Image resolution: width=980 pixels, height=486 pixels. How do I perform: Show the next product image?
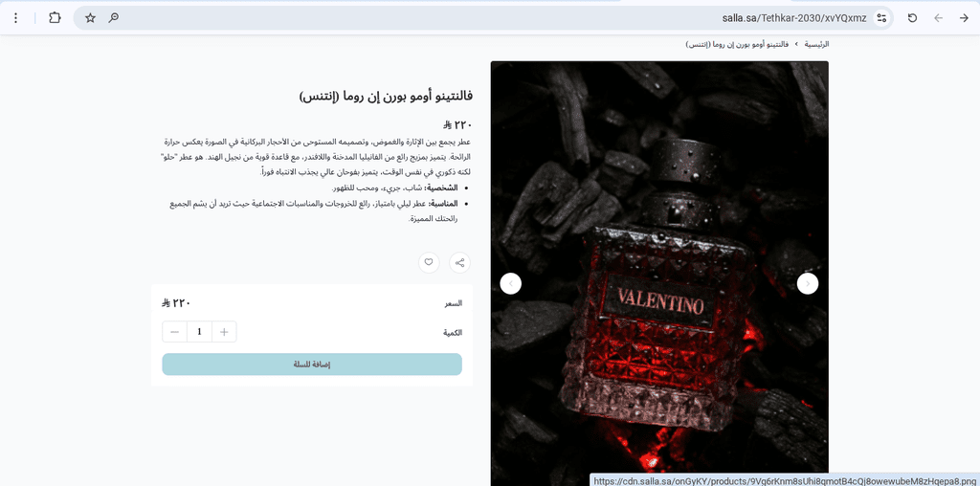click(x=511, y=283)
